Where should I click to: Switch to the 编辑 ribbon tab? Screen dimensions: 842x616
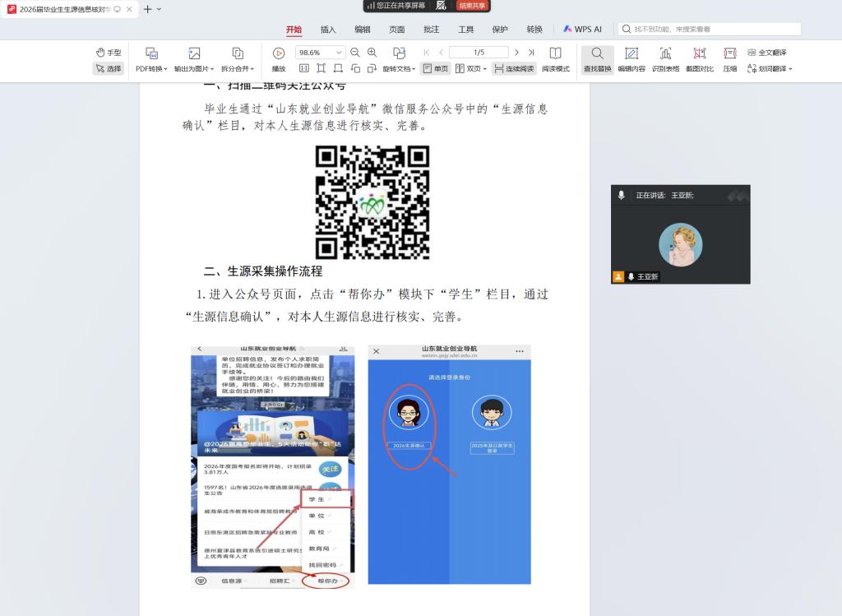coord(363,29)
